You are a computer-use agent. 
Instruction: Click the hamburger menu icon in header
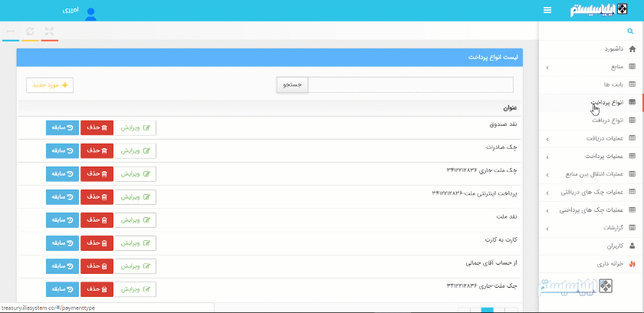(547, 11)
